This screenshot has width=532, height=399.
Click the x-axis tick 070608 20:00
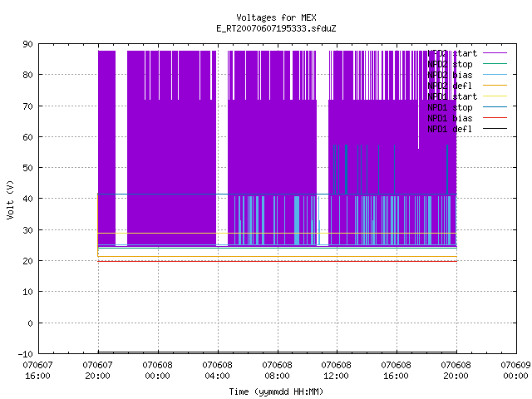456,371
